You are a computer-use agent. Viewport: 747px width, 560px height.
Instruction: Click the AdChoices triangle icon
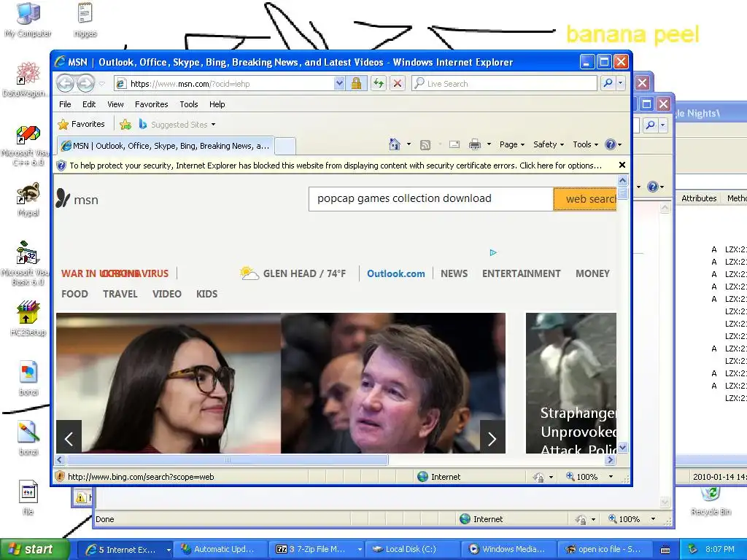(x=493, y=252)
